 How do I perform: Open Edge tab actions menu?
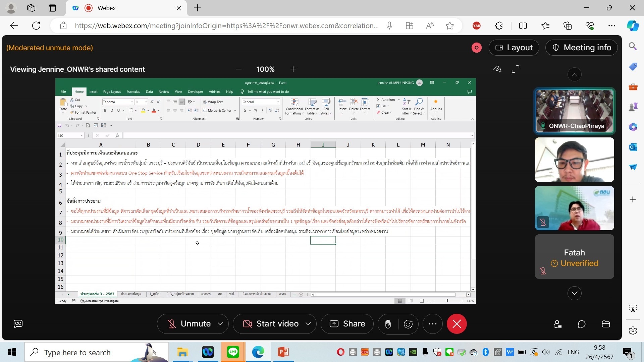[52, 8]
